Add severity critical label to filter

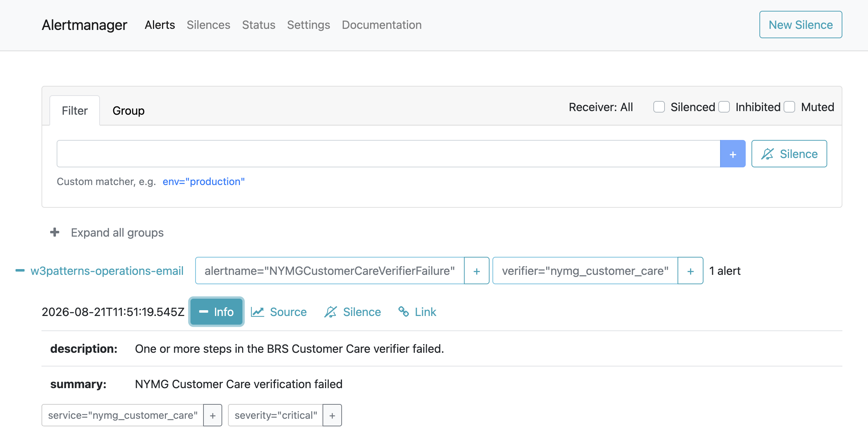tap(332, 416)
